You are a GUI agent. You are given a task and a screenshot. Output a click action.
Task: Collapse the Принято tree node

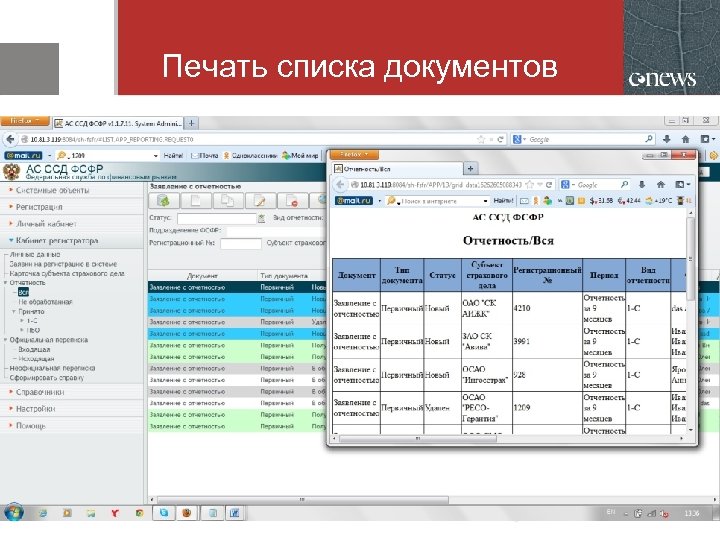[14, 311]
